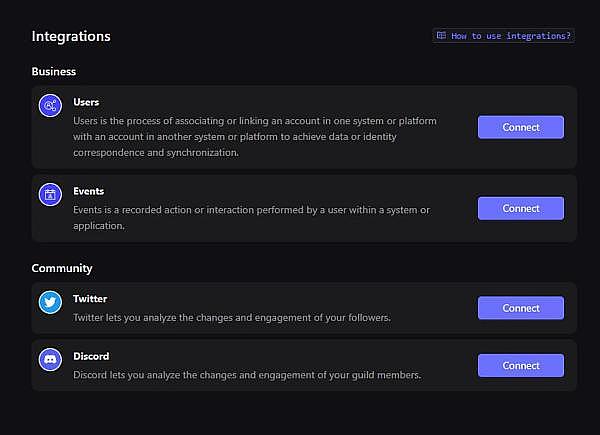Connect the Events integration

coord(520,208)
